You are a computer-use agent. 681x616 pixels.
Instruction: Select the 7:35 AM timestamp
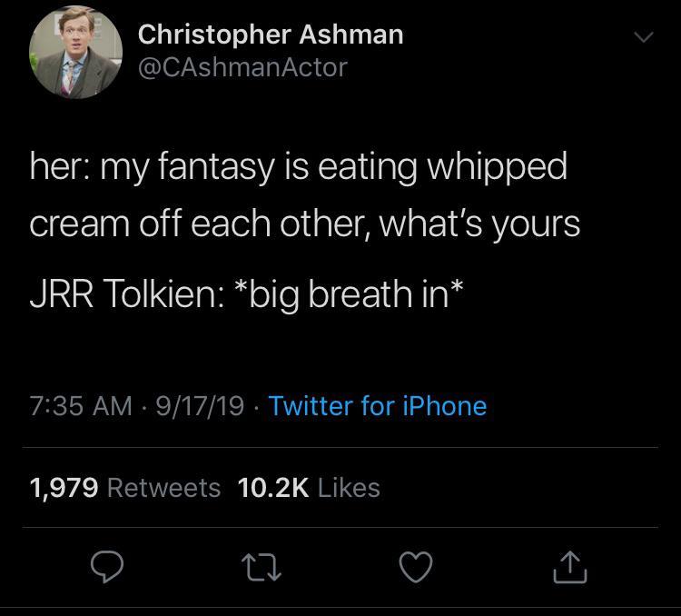pos(81,406)
